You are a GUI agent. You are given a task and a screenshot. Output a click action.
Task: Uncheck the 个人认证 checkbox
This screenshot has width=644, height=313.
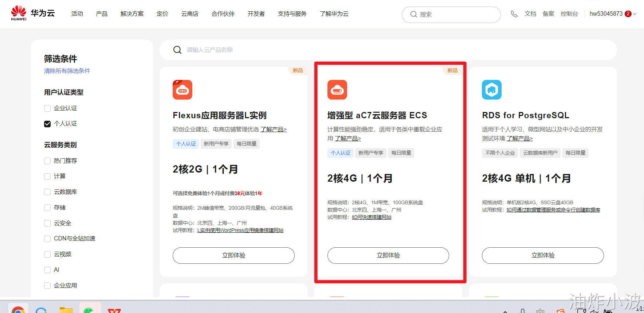[x=47, y=124]
